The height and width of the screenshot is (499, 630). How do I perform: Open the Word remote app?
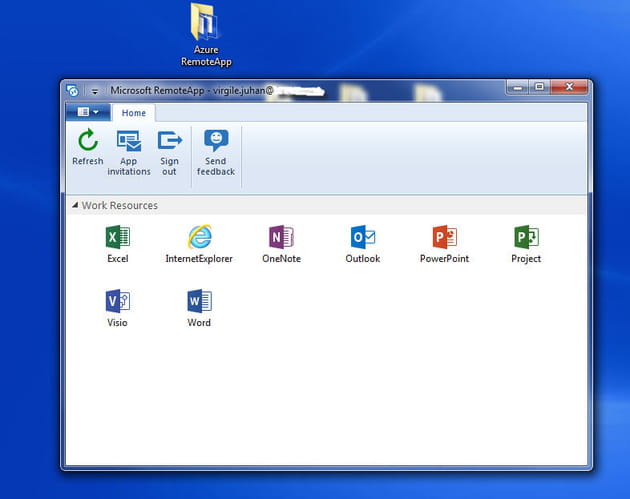[x=199, y=308]
